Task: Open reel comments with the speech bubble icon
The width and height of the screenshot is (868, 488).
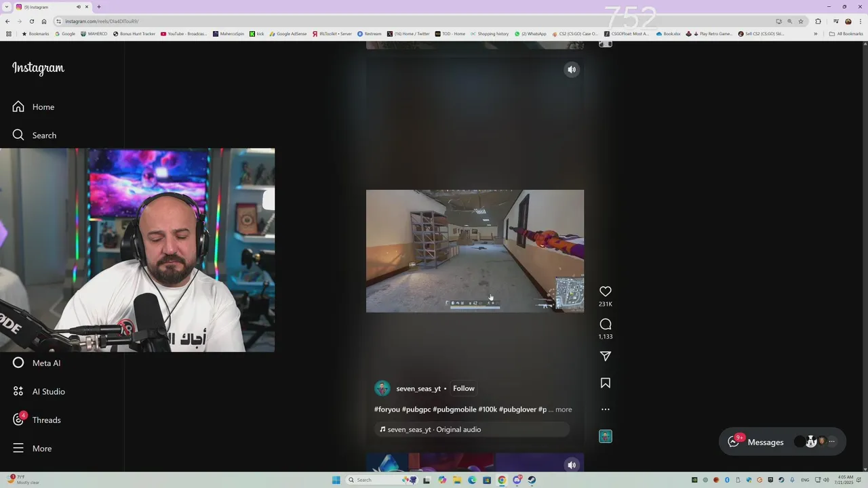Action: pyautogui.click(x=606, y=324)
